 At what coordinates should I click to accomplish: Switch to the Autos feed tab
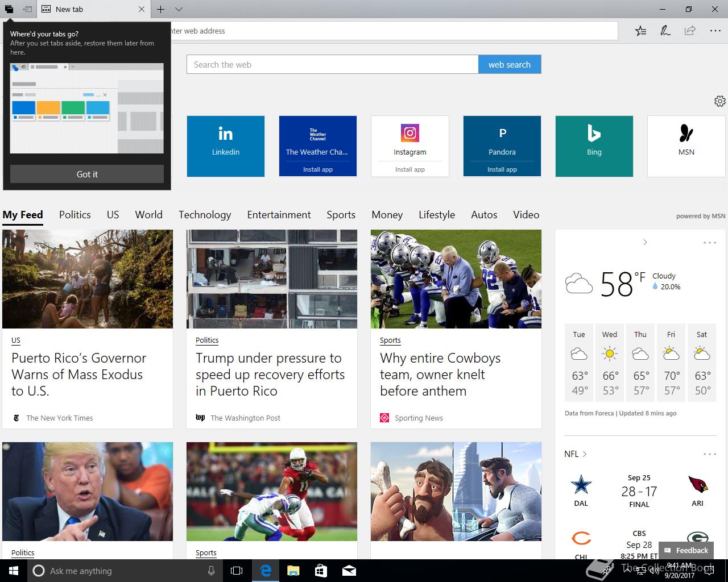(x=484, y=215)
